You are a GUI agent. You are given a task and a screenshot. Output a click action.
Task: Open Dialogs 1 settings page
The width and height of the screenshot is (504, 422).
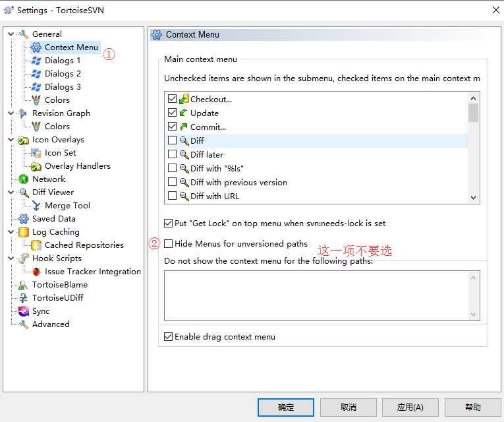click(63, 61)
